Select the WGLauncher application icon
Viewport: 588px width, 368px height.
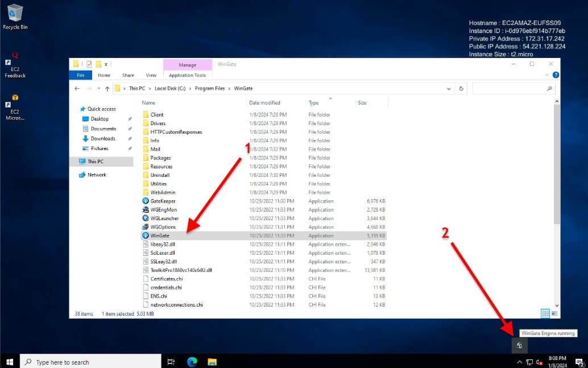pyautogui.click(x=146, y=218)
